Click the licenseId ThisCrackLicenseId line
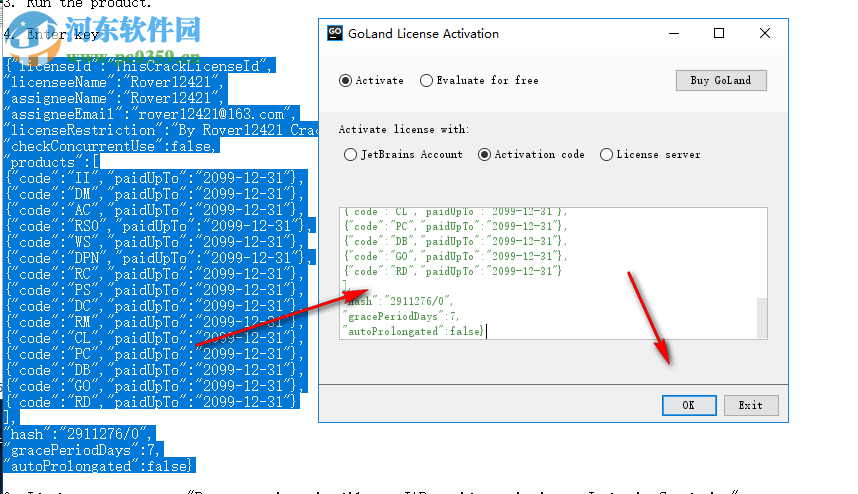Screen dimensions: 858x494 click(139, 66)
